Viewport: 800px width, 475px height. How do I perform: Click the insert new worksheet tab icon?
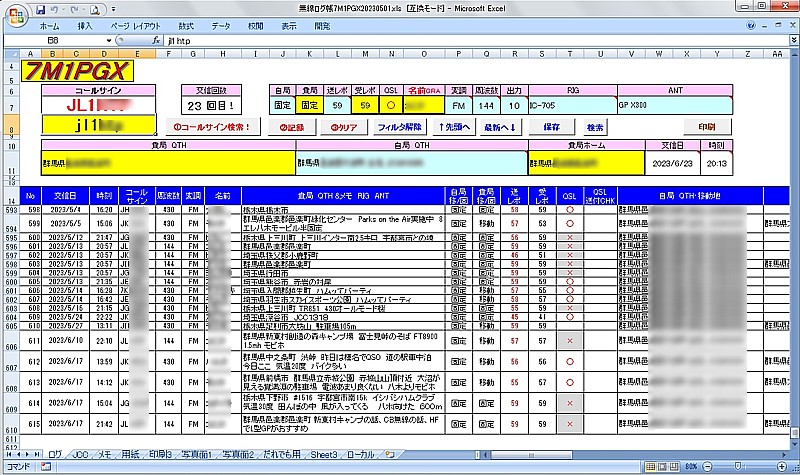click(388, 453)
